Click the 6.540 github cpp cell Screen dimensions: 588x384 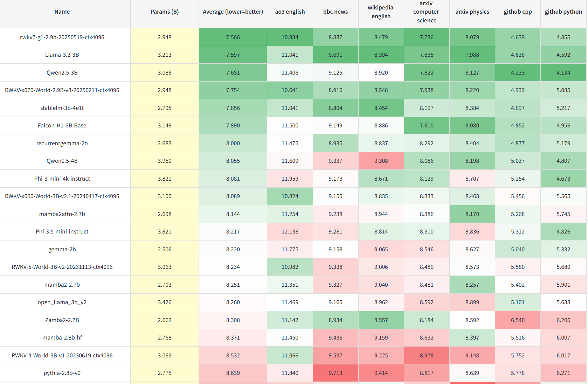[x=517, y=320]
